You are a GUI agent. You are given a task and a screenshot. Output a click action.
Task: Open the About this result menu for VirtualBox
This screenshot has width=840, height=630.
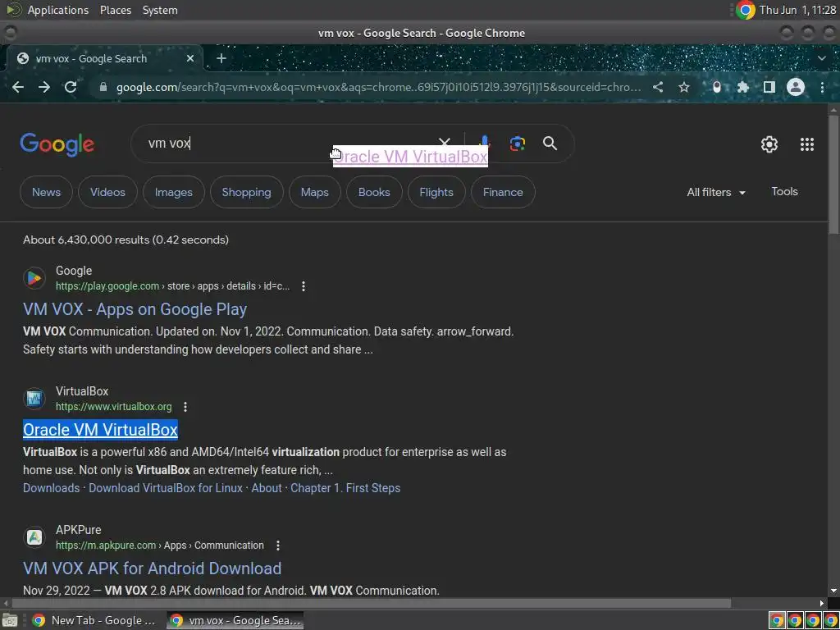185,407
